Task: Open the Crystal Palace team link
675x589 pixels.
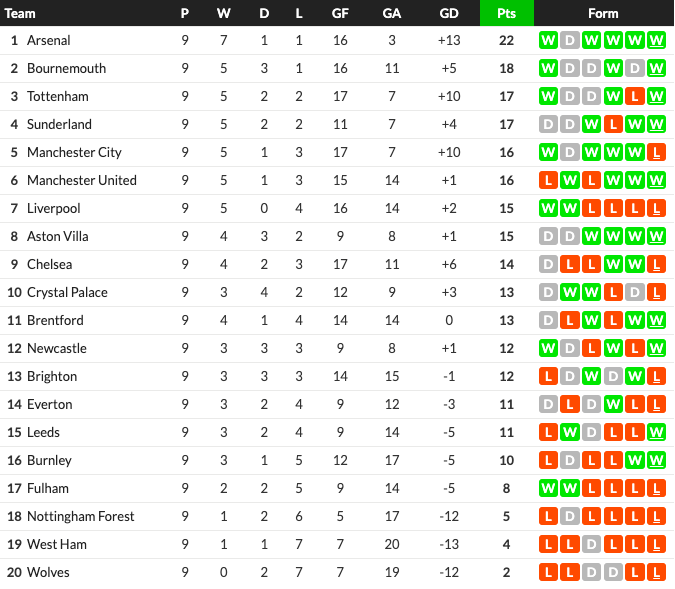Action: pos(67,293)
